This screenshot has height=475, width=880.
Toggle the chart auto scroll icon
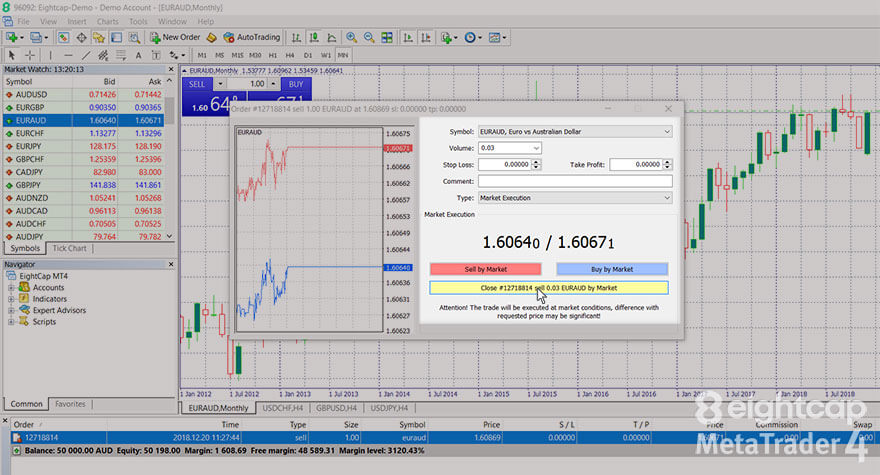pos(408,38)
